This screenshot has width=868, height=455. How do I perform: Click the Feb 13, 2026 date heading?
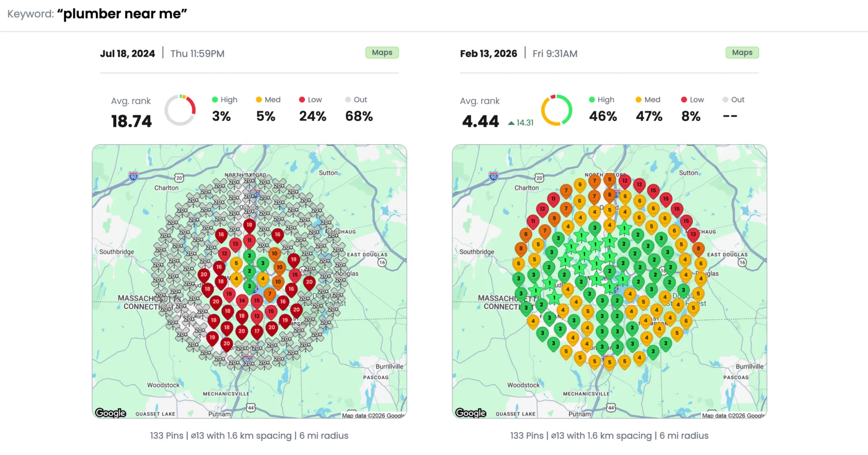489,53
